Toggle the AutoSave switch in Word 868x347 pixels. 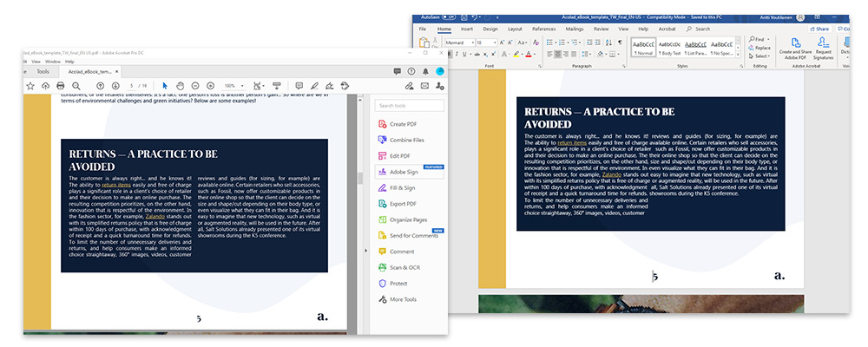pyautogui.click(x=447, y=17)
